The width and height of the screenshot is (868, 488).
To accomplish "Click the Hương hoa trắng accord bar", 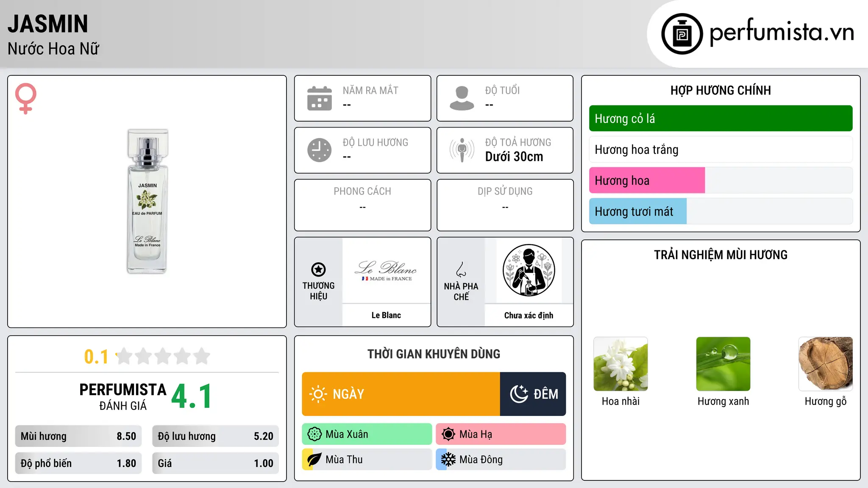I will pos(721,150).
